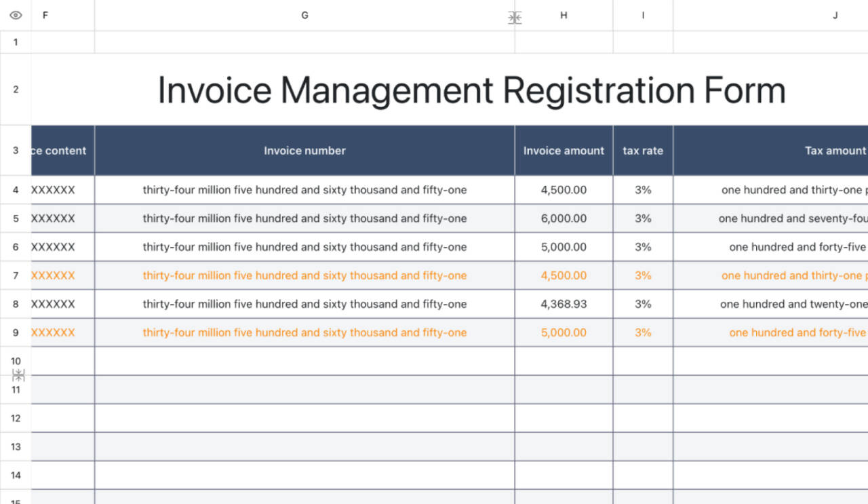The height and width of the screenshot is (504, 868).
Task: Expand hidden rows between 10 and 11
Action: pos(18,375)
